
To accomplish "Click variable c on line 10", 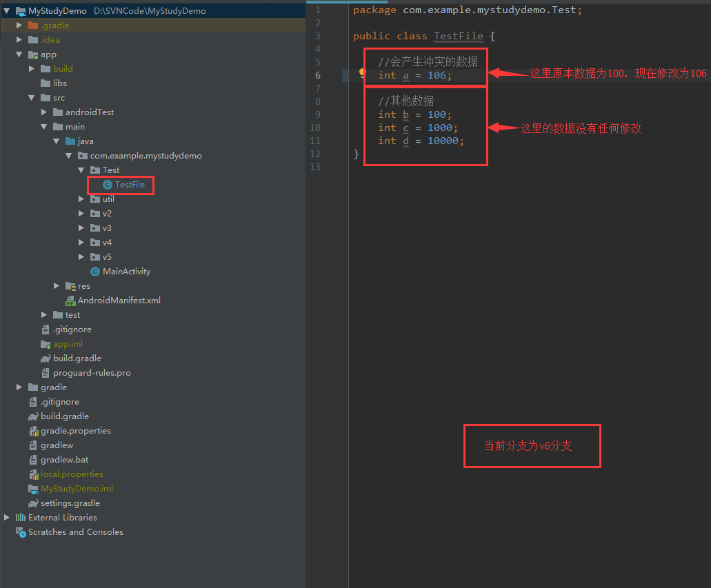I will point(405,128).
